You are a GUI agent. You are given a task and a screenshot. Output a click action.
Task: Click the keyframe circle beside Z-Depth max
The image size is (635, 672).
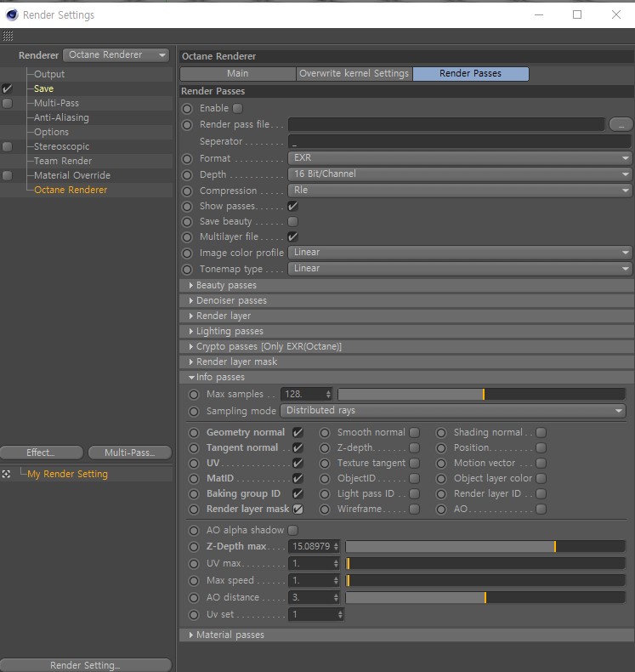pyautogui.click(x=194, y=546)
